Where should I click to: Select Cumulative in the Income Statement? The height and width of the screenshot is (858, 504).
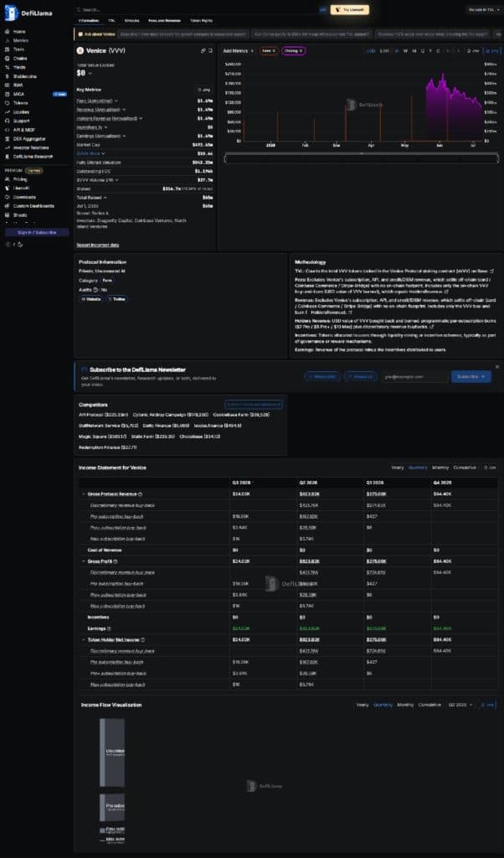465,468
